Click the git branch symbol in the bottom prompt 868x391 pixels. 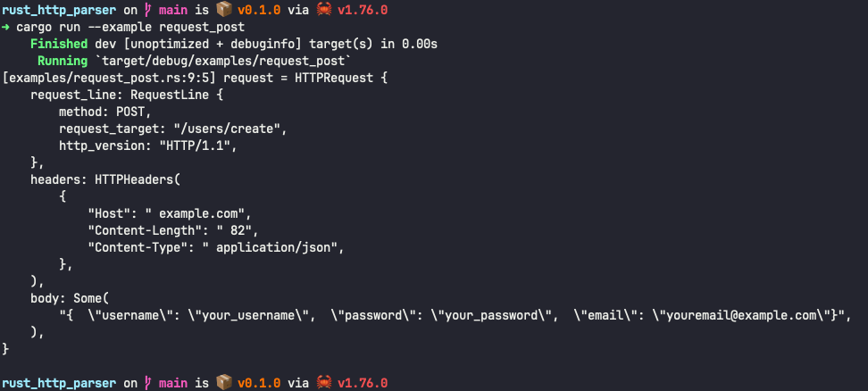147,383
